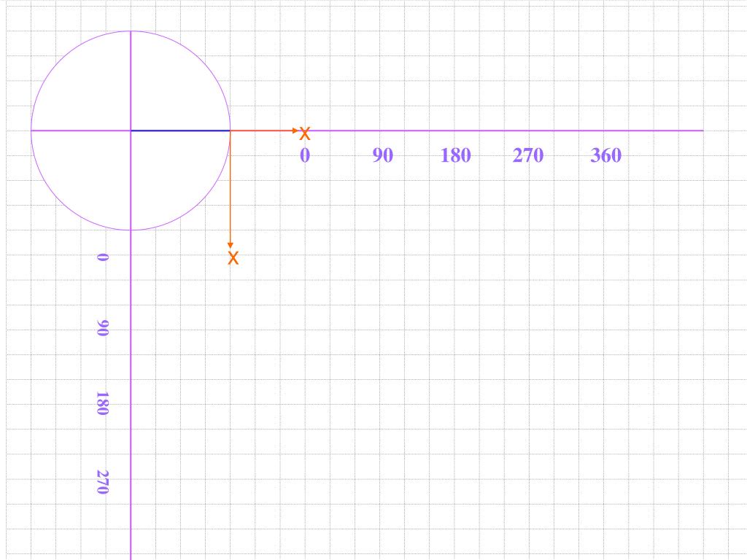Select the rotated "90" label beside the vertical axis
The height and width of the screenshot is (560, 747).
(x=102, y=327)
